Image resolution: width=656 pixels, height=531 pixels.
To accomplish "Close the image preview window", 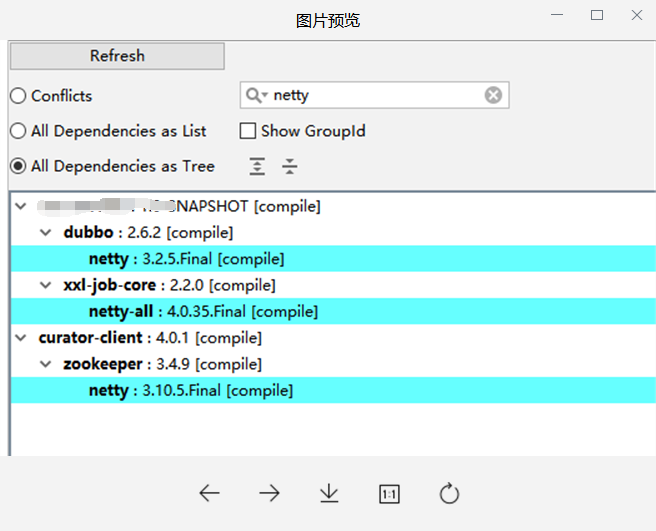I will [637, 15].
